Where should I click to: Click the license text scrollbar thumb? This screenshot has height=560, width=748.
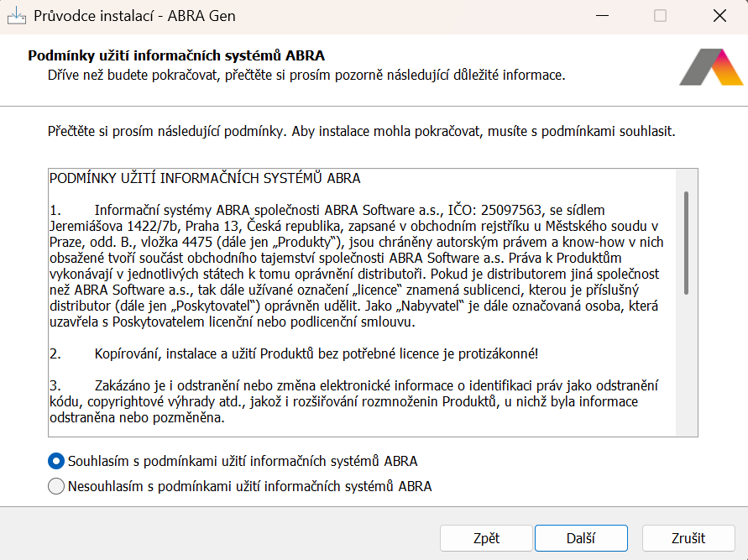686,242
